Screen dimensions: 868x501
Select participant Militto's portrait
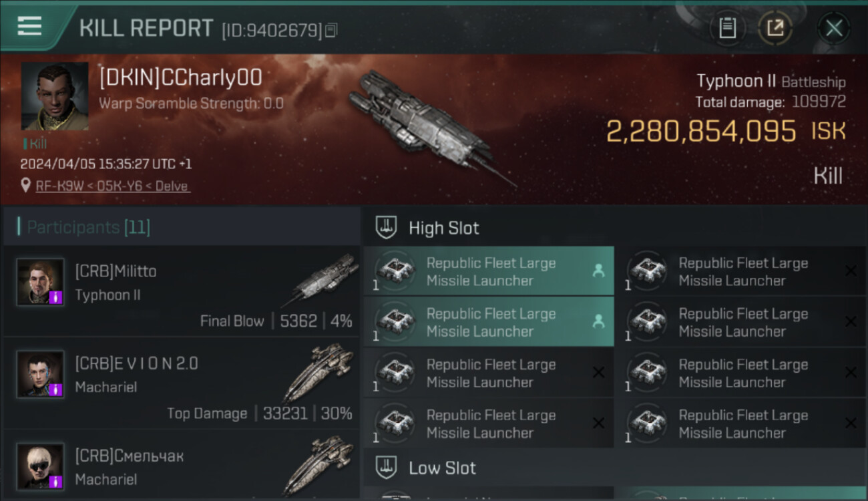[41, 282]
